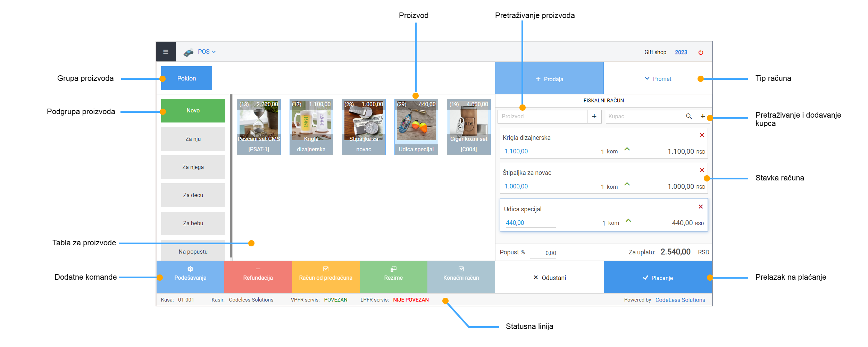
Task: Select the Na popustu subgroup
Action: [193, 251]
